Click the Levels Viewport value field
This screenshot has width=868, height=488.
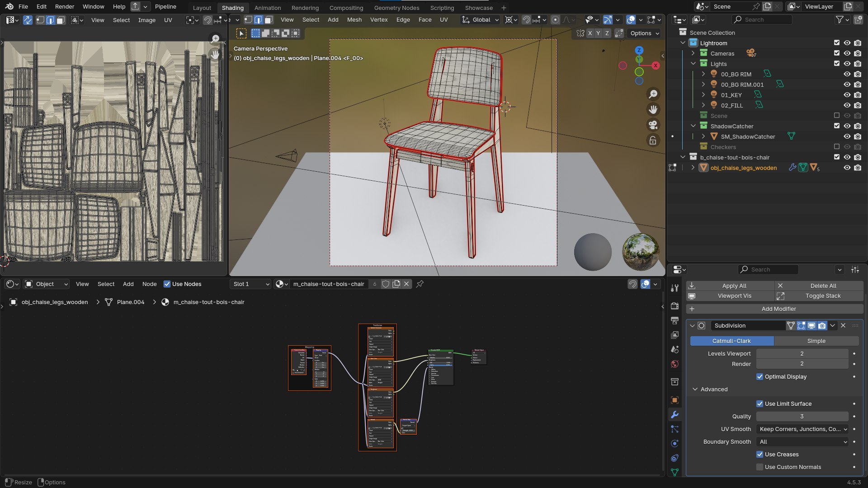point(802,353)
